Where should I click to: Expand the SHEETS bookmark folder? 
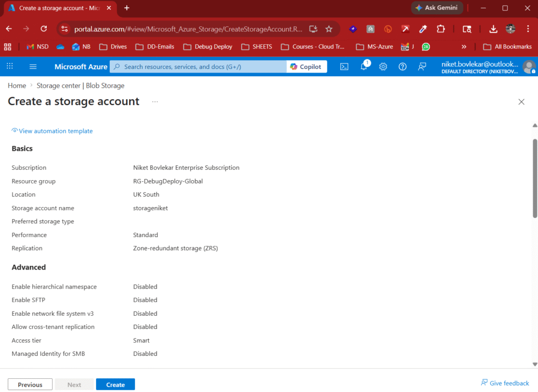coord(256,47)
